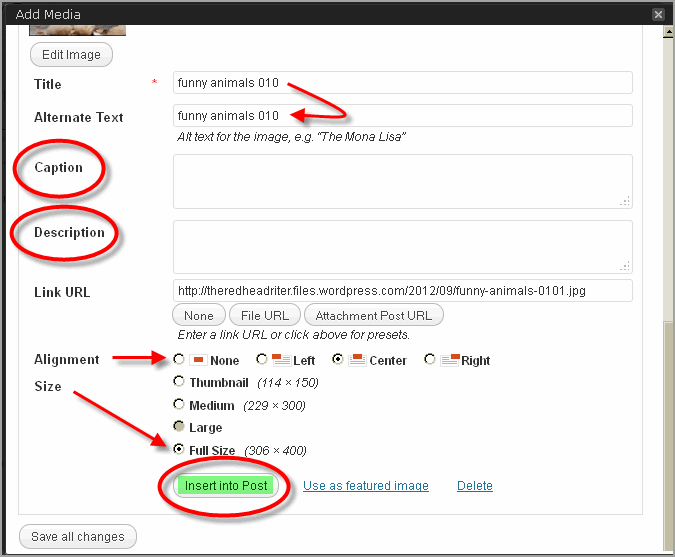Click inside the Caption text area
Screen dimensions: 675x557
tap(403, 182)
